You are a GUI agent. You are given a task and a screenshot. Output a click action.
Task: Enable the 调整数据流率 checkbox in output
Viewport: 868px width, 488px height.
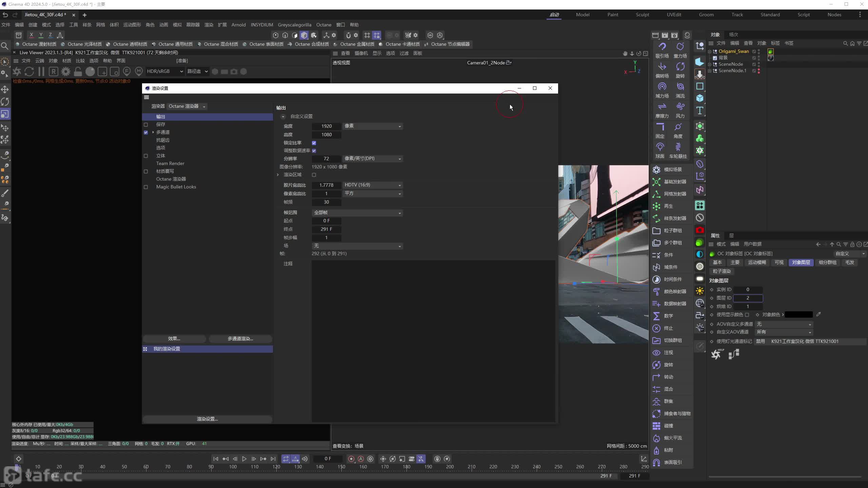point(314,150)
